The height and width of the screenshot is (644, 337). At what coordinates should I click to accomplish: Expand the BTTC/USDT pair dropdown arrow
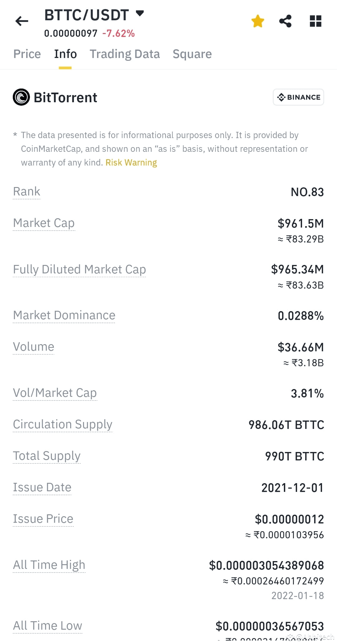[140, 13]
